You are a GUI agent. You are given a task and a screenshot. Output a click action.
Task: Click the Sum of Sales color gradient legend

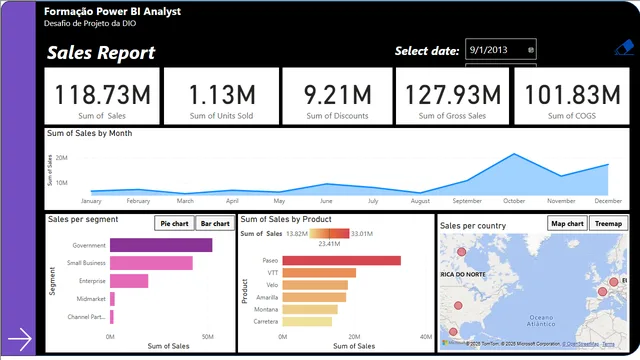(329, 233)
